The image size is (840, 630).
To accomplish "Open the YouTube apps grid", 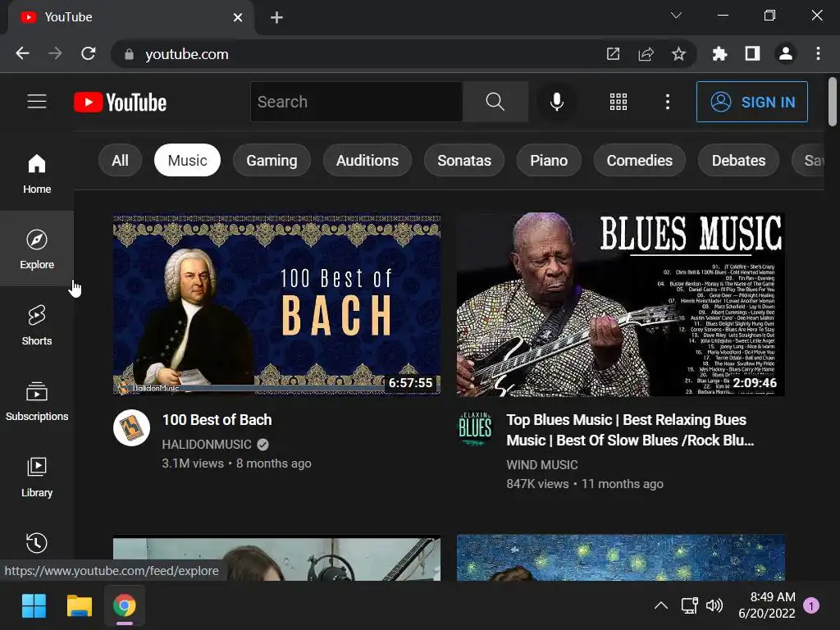I will [619, 102].
